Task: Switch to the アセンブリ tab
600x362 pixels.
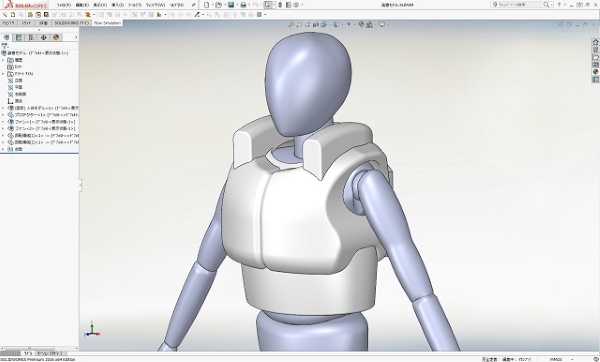Action: click(x=8, y=23)
